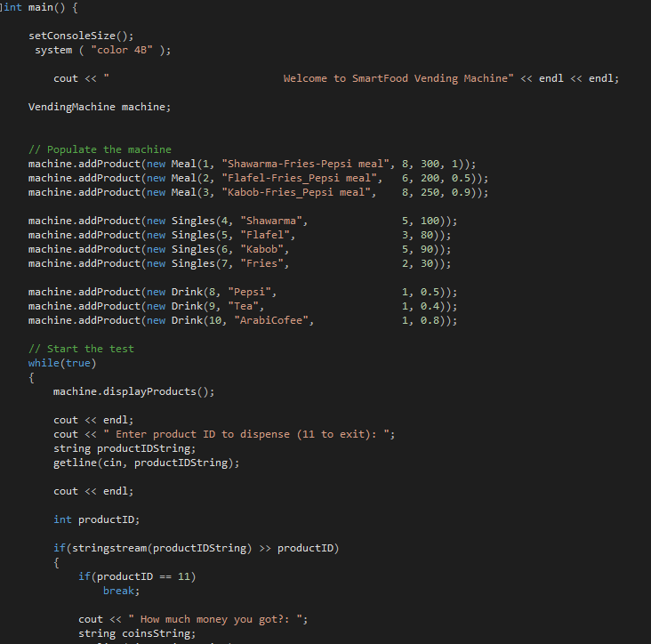
Task: Click the while(true) loop statement
Action: [x=62, y=363]
